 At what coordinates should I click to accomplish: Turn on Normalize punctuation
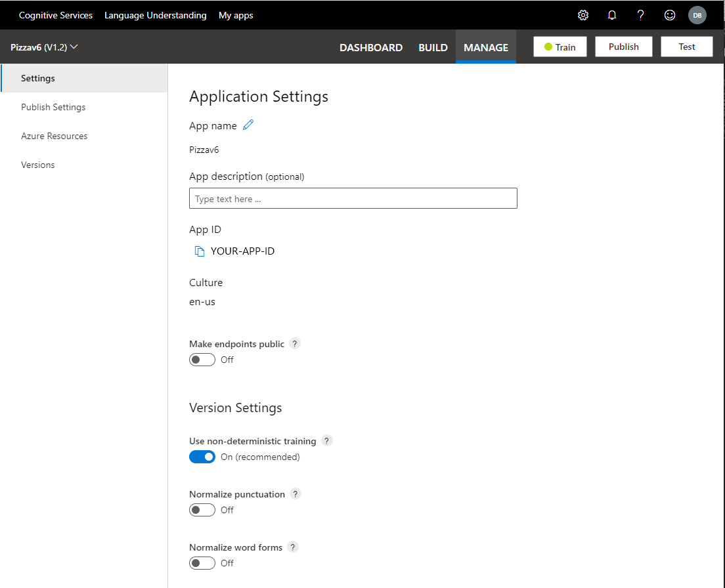pyautogui.click(x=202, y=509)
